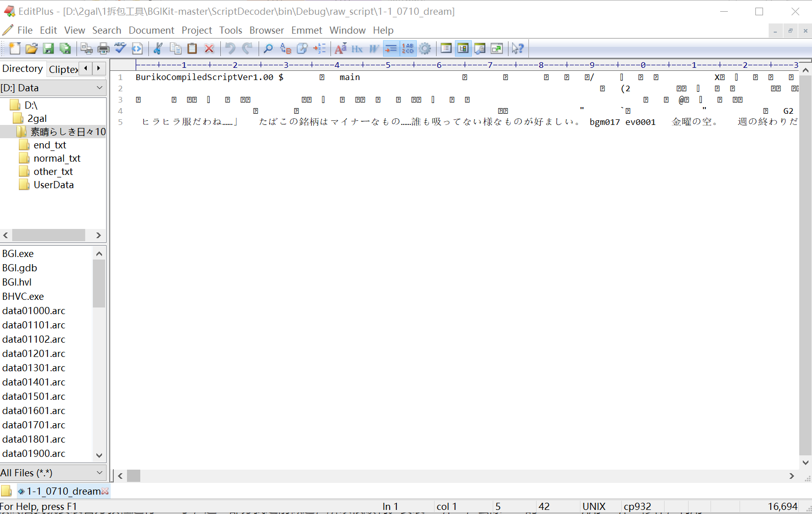The height and width of the screenshot is (514, 812).
Task: Open Find with the magnifier icon
Action: pos(268,48)
